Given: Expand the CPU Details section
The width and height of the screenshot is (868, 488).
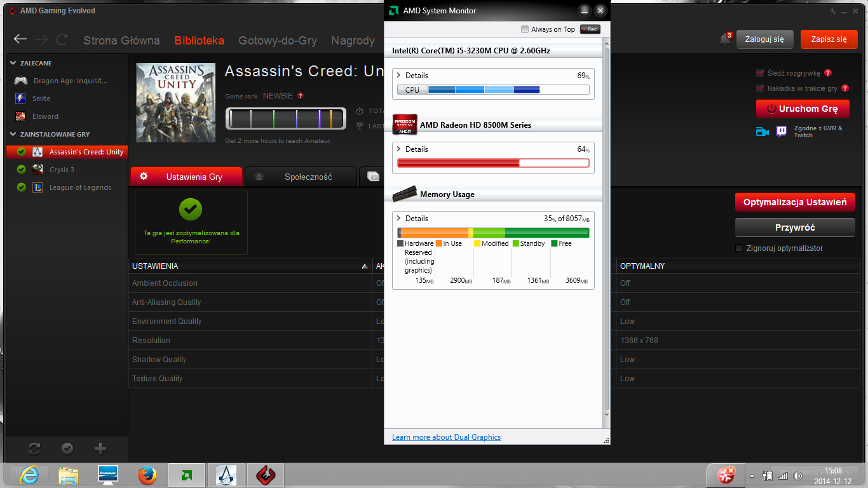Looking at the screenshot, I should click(x=398, y=75).
